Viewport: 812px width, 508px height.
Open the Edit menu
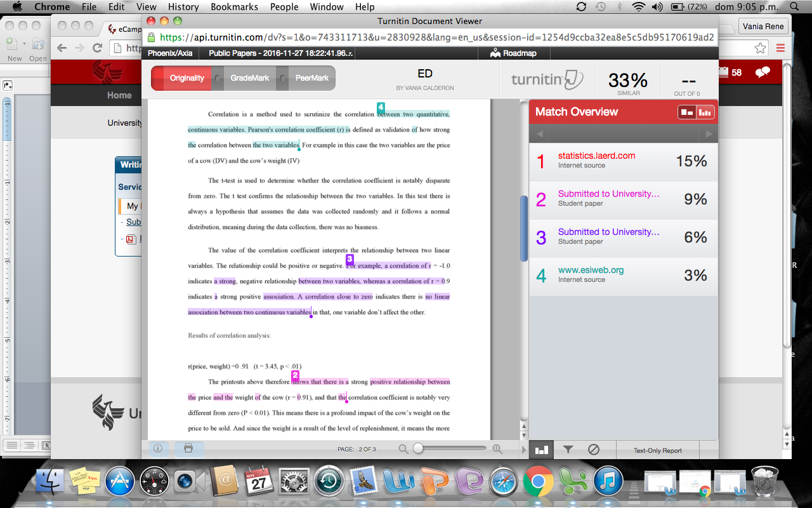(116, 7)
